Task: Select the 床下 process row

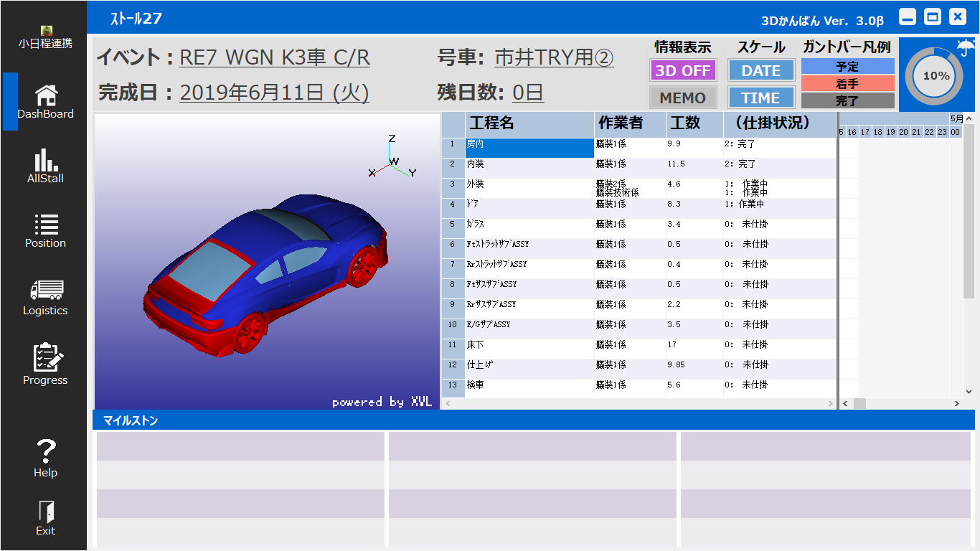Action: (x=529, y=345)
